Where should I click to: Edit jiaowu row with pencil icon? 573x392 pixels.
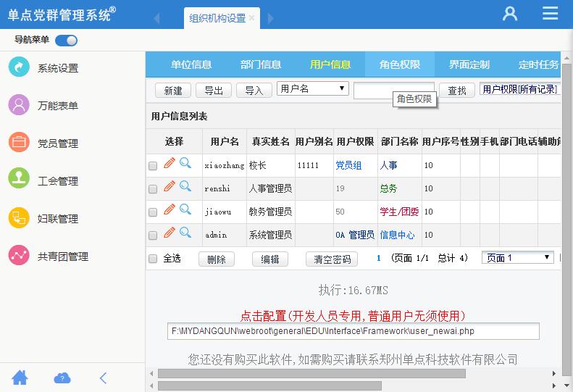click(x=170, y=209)
